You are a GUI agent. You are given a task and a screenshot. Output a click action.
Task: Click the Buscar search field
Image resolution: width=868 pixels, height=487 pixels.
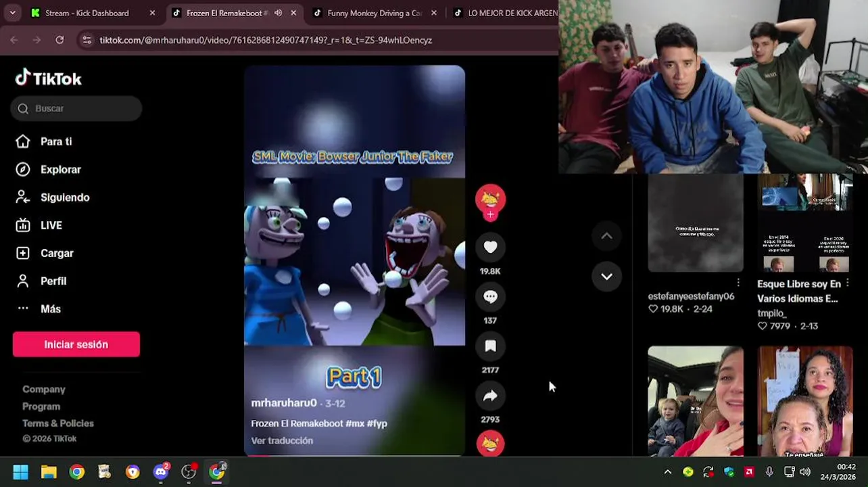click(x=76, y=108)
